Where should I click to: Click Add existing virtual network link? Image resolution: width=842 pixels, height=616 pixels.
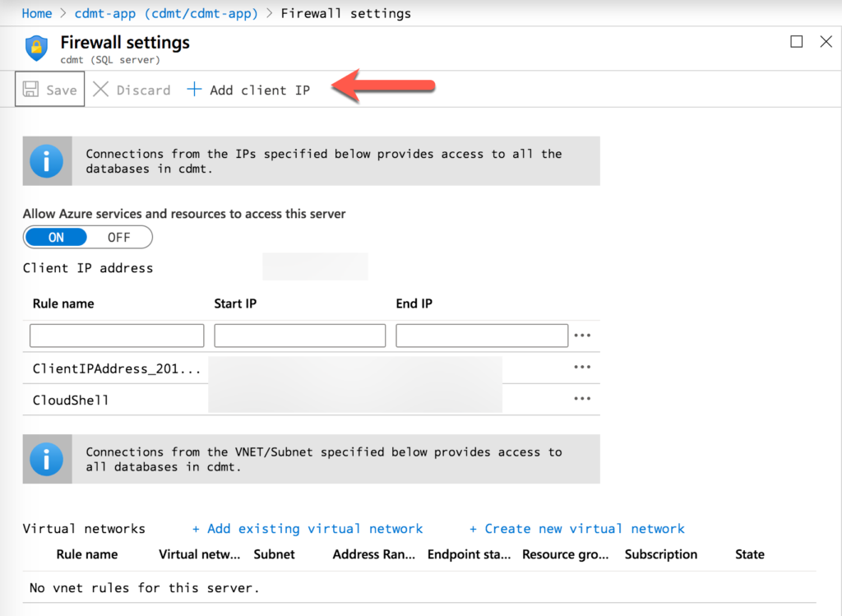[x=308, y=529]
